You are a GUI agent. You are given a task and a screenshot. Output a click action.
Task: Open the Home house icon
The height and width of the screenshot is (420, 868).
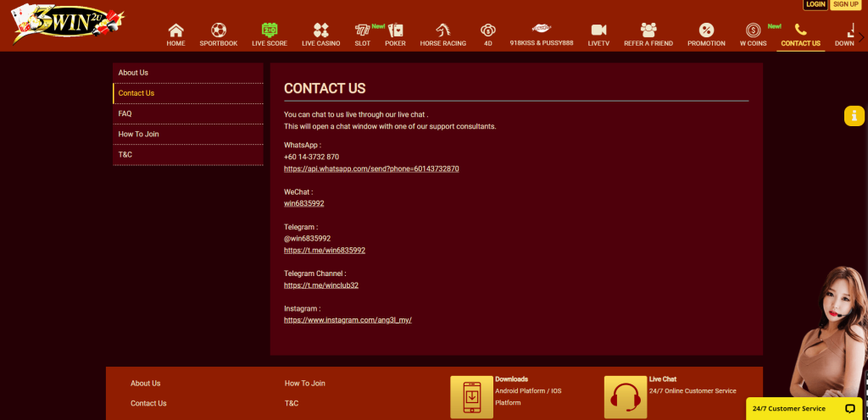[176, 30]
